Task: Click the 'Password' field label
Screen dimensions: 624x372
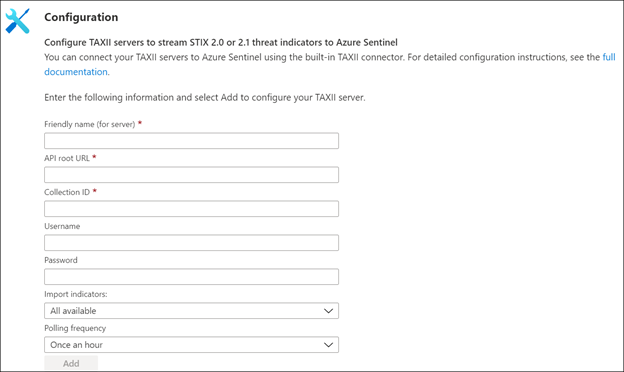Action: pos(61,260)
